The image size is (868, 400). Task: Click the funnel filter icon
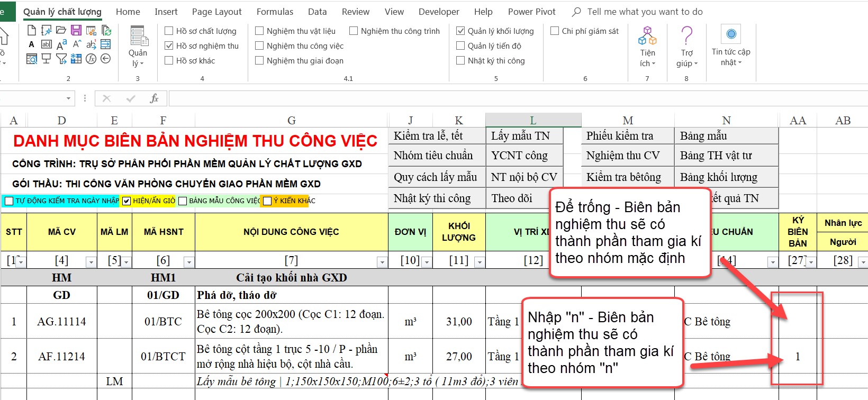coord(61,59)
